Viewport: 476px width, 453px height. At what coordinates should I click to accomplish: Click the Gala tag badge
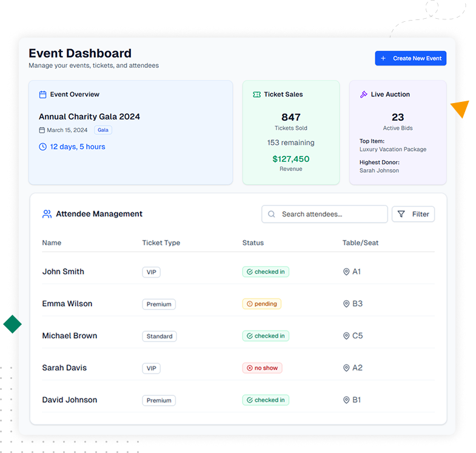(103, 130)
